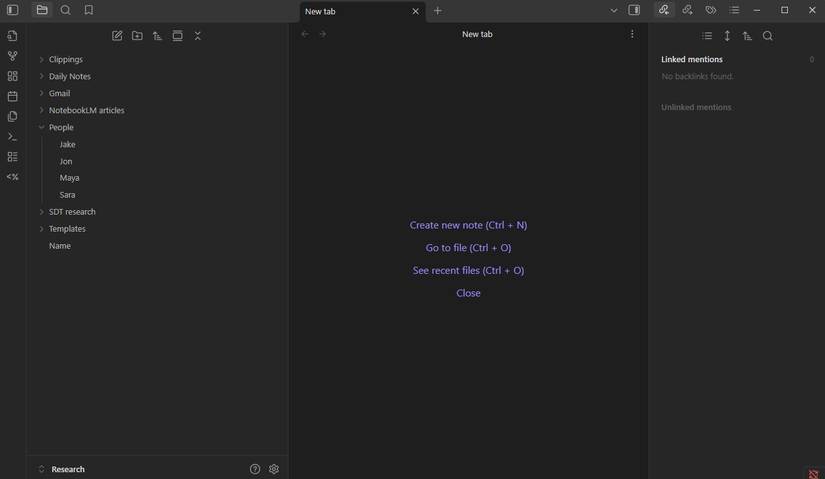Create a new note via pencil icon
Viewport: 825px width, 479px height.
(x=117, y=36)
